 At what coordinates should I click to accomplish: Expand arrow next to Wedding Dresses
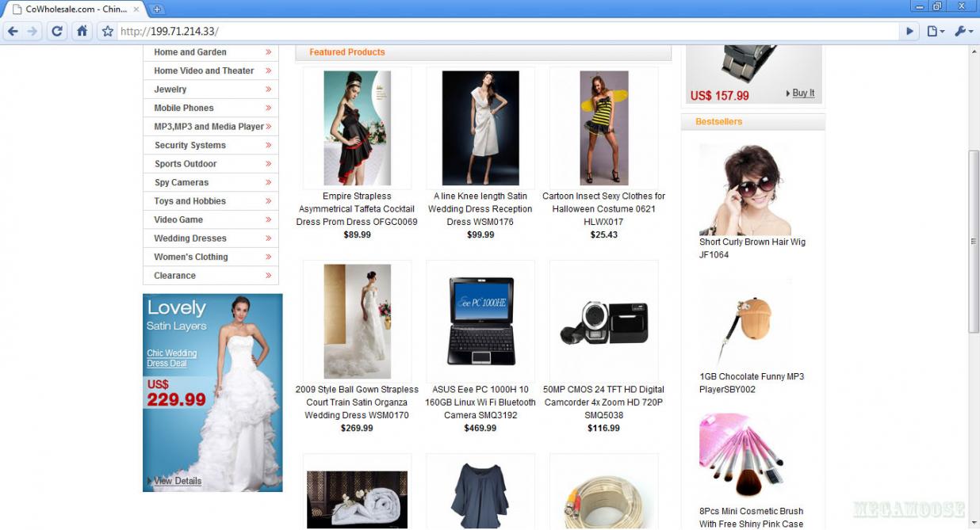(269, 238)
